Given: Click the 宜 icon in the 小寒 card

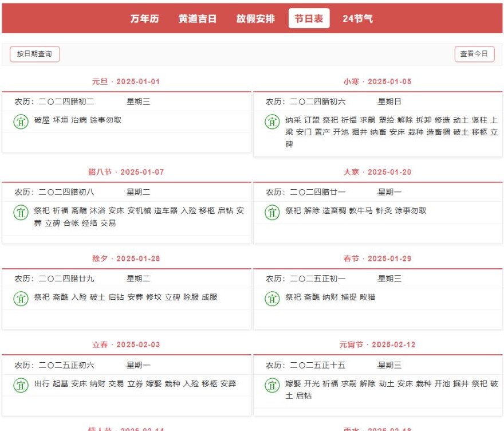Looking at the screenshot, I should click(272, 122).
